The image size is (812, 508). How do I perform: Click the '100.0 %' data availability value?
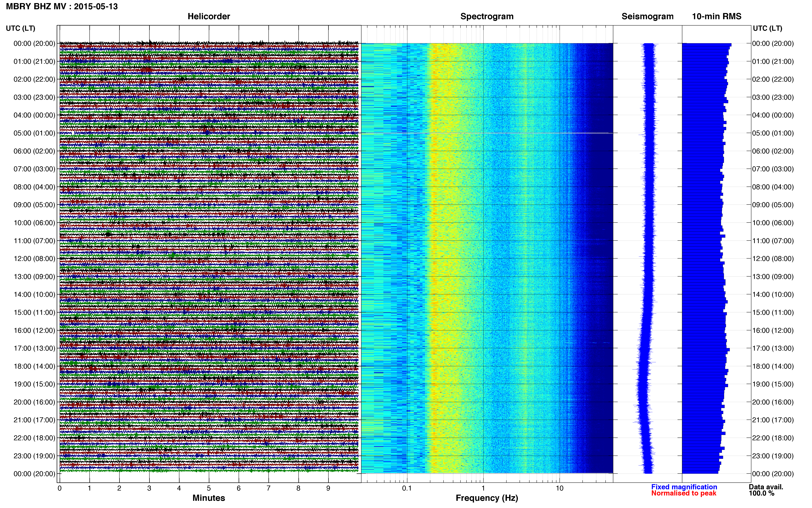762,493
